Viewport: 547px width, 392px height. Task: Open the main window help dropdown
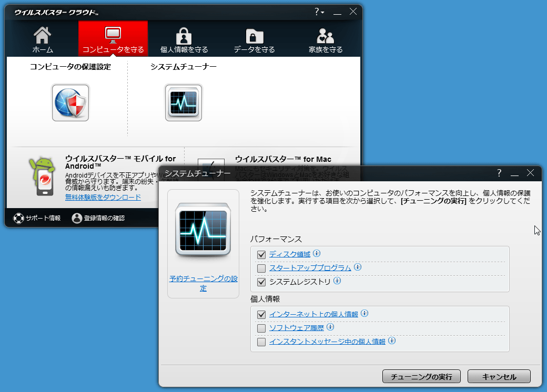[x=319, y=12]
